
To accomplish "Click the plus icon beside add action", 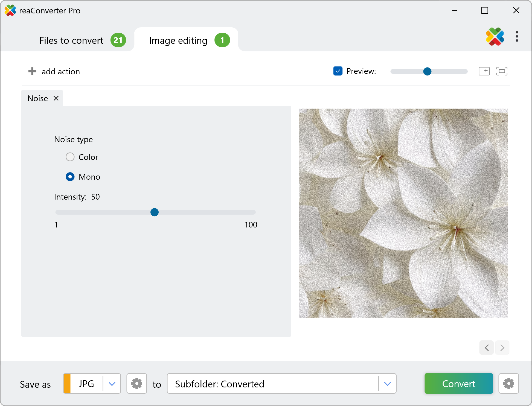I will (x=32, y=71).
